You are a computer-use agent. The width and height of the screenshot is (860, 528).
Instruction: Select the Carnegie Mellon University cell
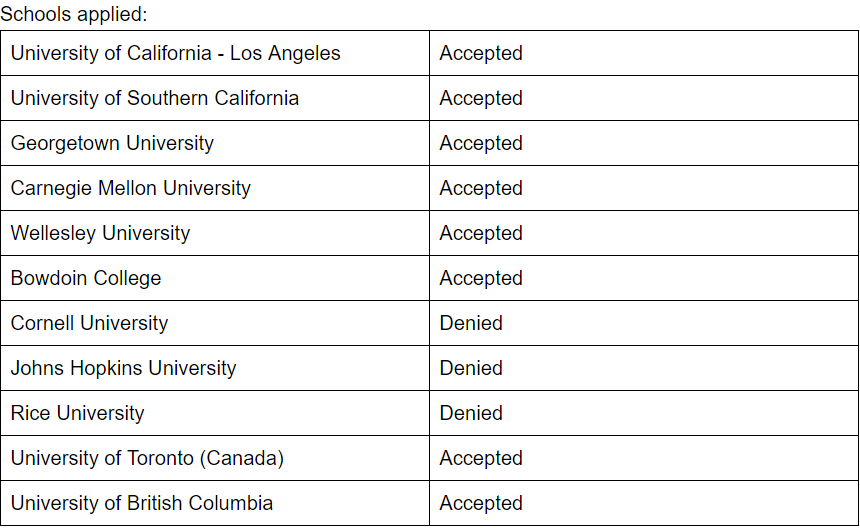tap(215, 188)
